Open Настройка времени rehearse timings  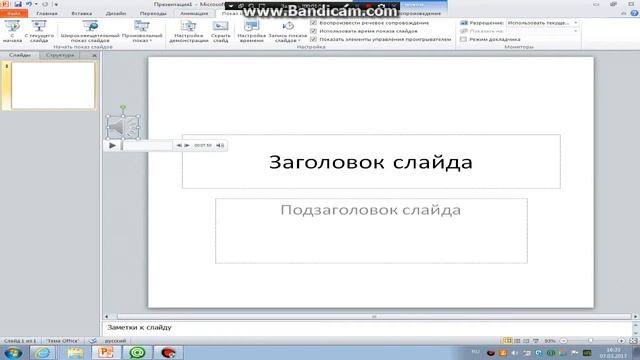[x=251, y=31]
